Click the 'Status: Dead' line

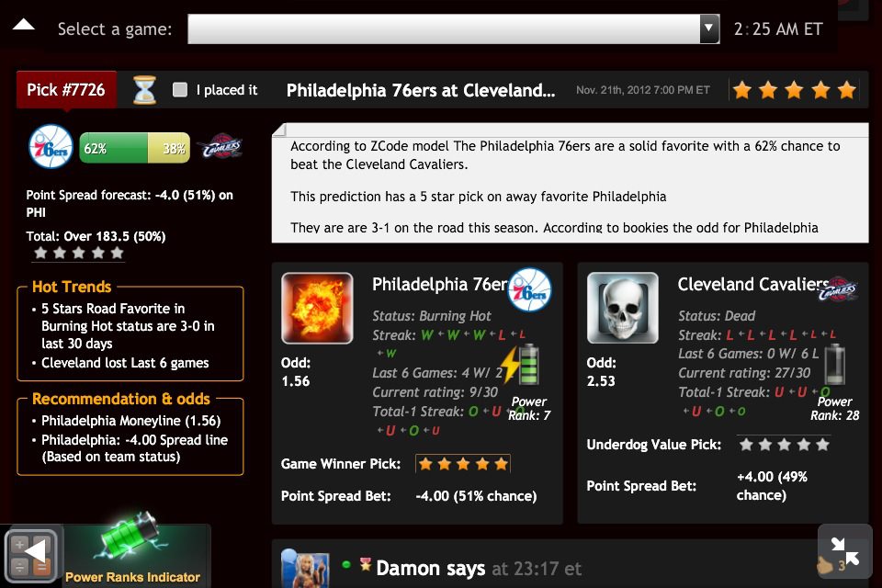(x=717, y=316)
